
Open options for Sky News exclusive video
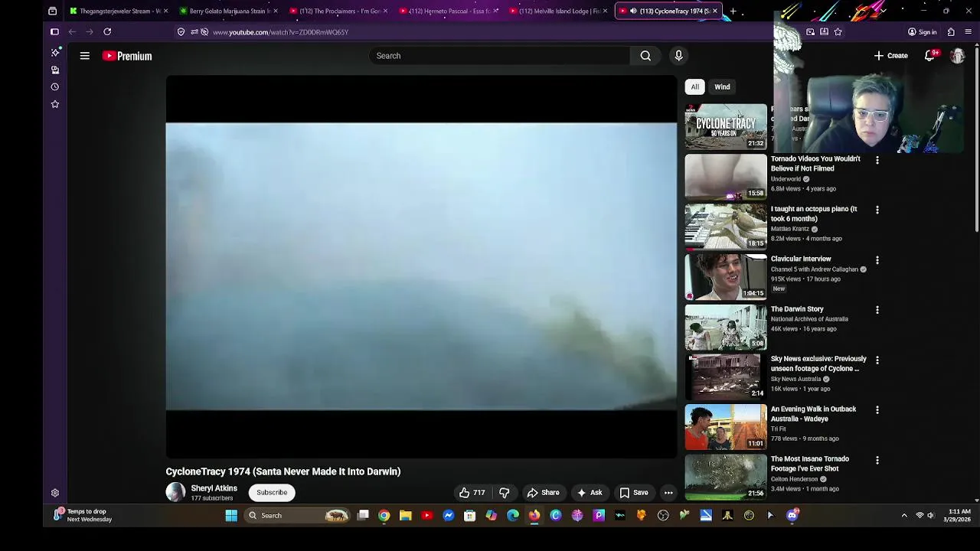[877, 360]
